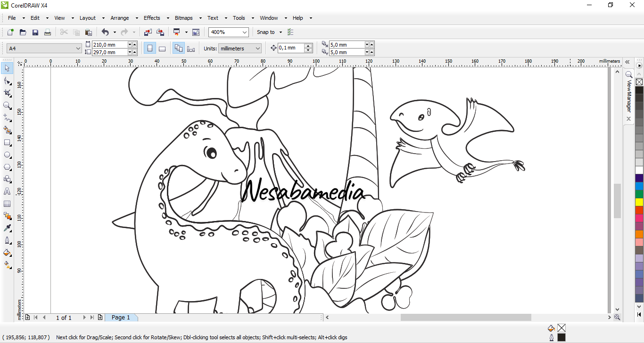
Task: Toggle Portrait page orientation
Action: coord(150,48)
